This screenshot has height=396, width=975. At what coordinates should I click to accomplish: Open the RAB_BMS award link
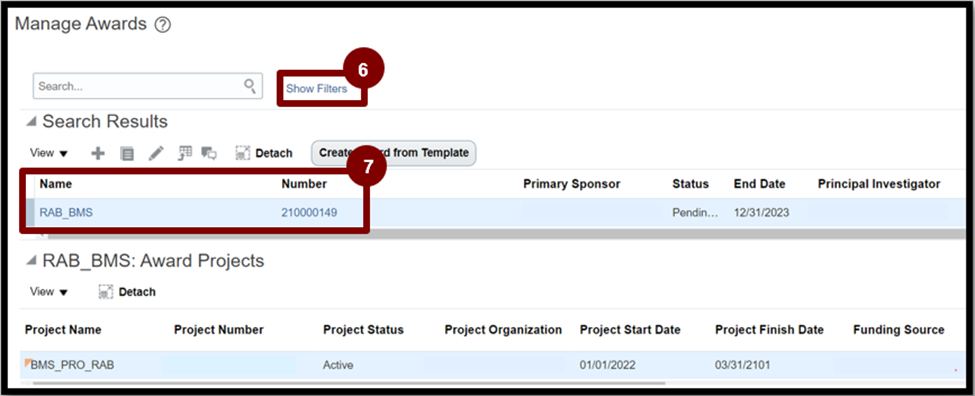pos(67,213)
